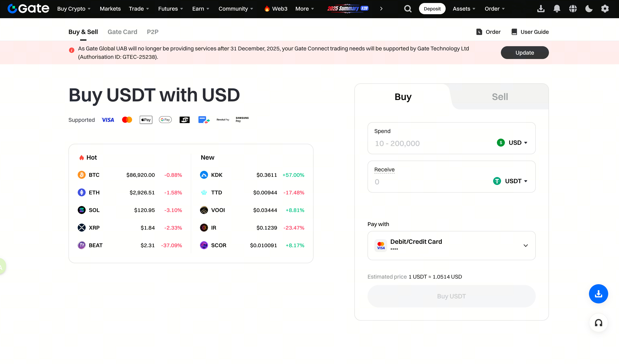
Task: Open the headset customer support button
Action: [598, 323]
